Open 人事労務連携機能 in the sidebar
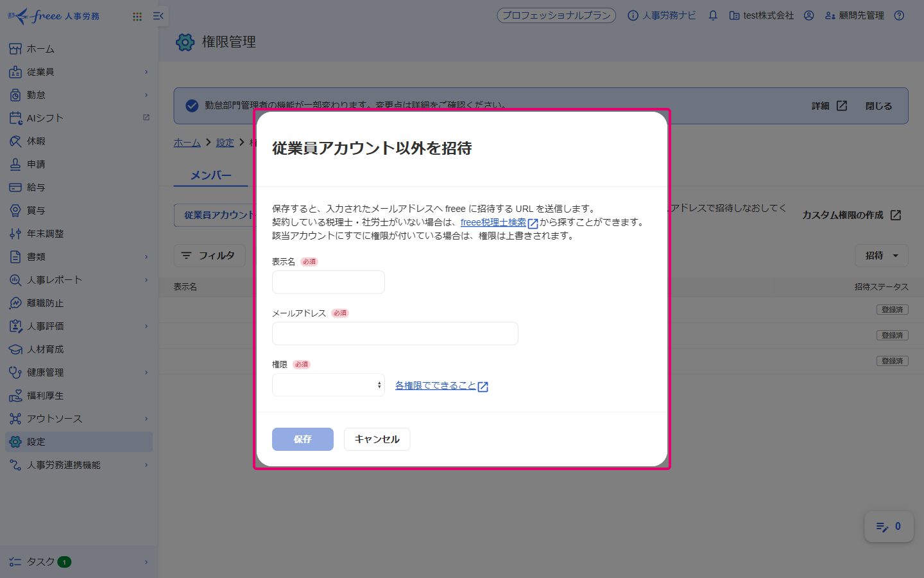 click(x=79, y=465)
